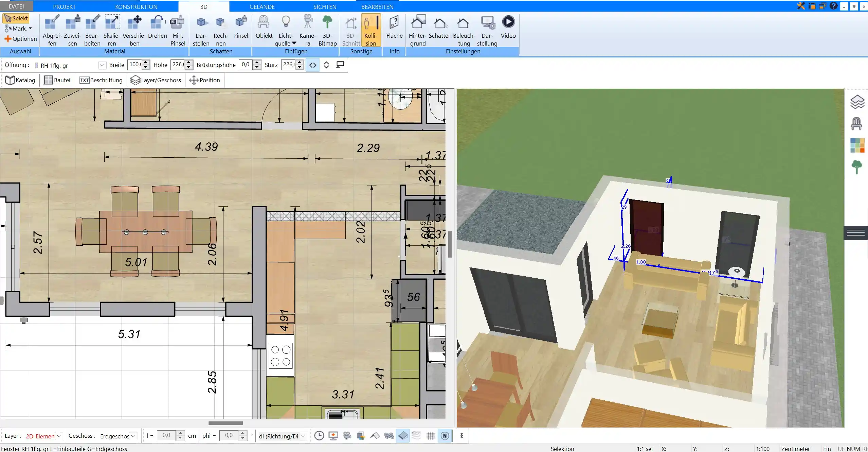Toggle the terrain layers icon in bottom toolbar
Screen dimensions: 868x452
point(416,435)
